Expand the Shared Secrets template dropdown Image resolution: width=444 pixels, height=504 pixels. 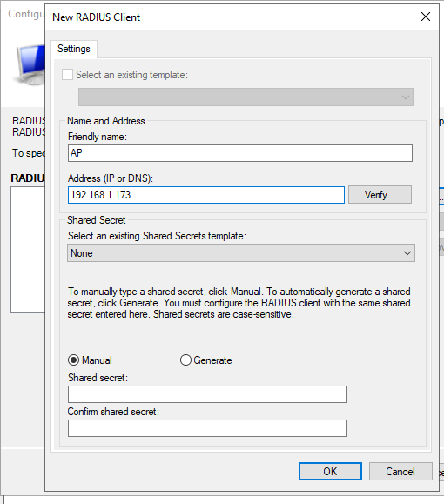click(x=241, y=253)
